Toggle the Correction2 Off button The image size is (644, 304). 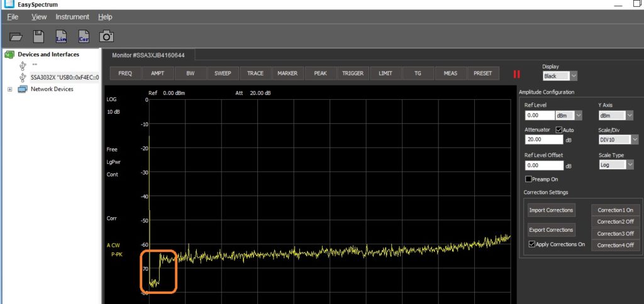pos(615,222)
